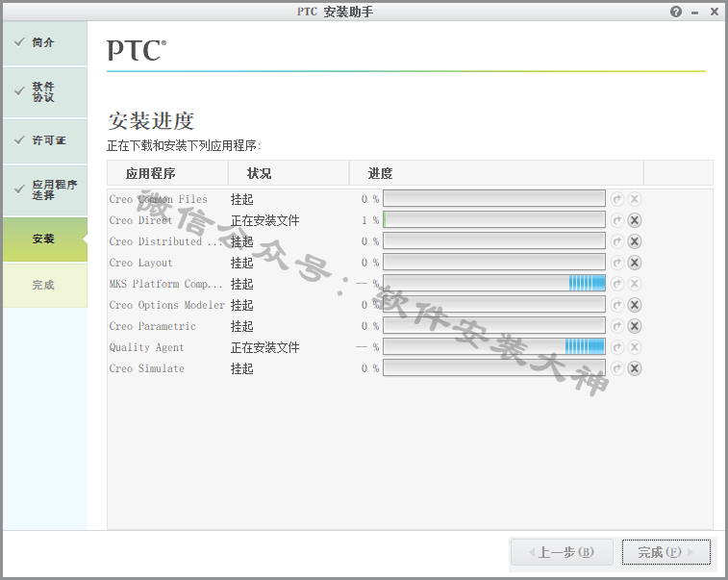Cancel the Creo Layout installation
The width and height of the screenshot is (728, 580).
click(635, 263)
